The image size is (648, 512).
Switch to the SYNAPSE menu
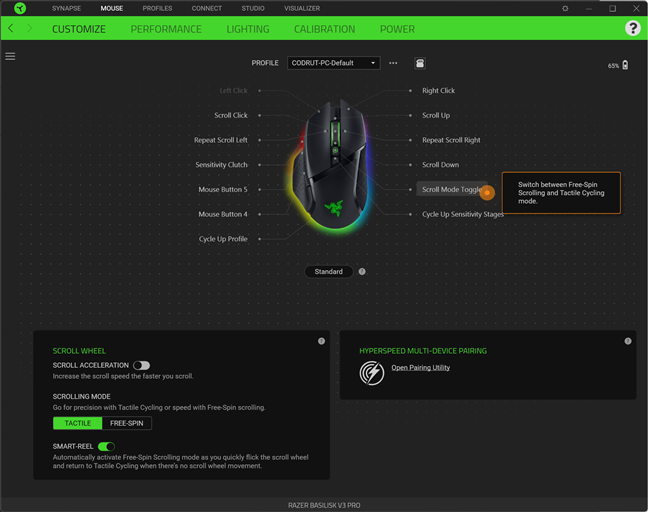coord(66,8)
